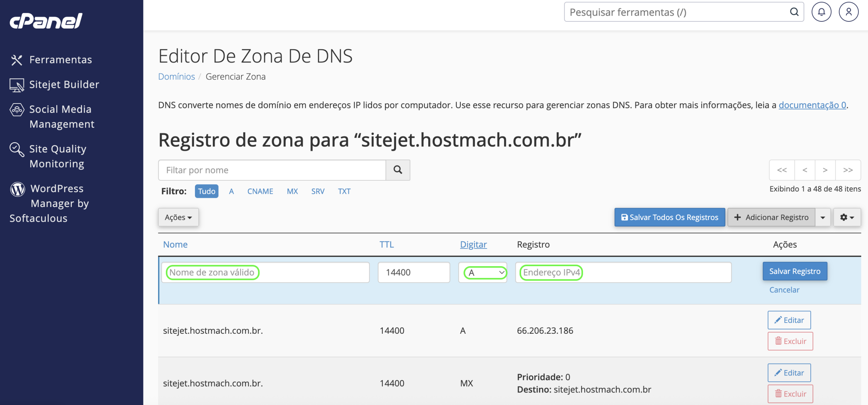Delete the A record 66.206.23.186
Viewport: 868px width, 405px height.
(x=790, y=341)
